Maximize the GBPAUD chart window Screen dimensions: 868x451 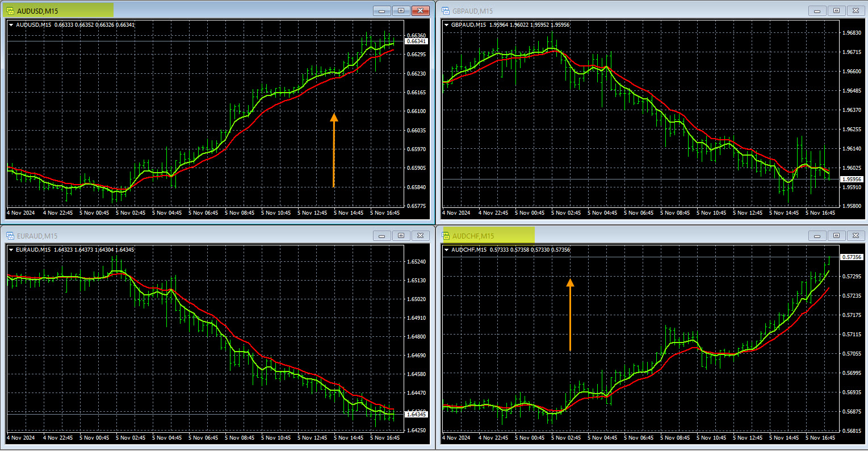(836, 11)
